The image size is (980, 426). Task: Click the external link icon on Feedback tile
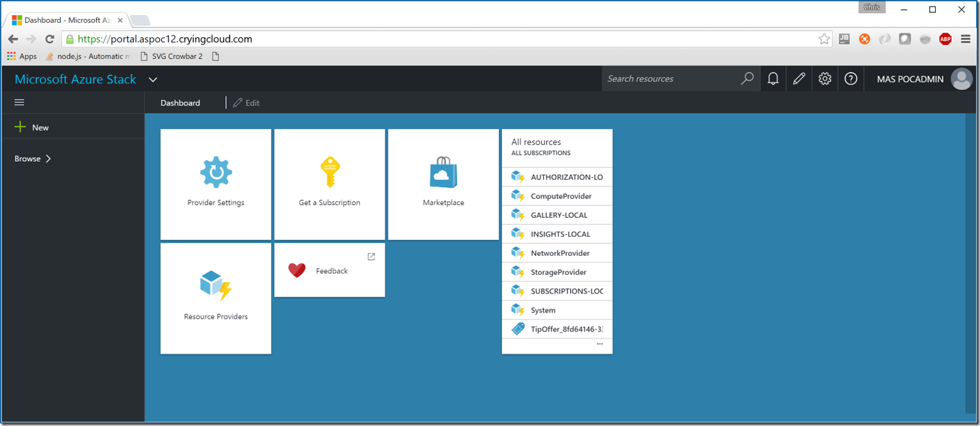[x=371, y=256]
